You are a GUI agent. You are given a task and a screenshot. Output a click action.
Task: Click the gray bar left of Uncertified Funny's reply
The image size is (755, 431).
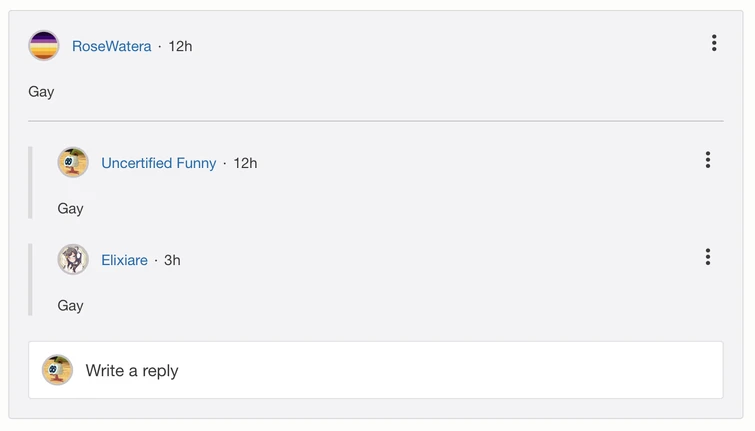pos(31,182)
